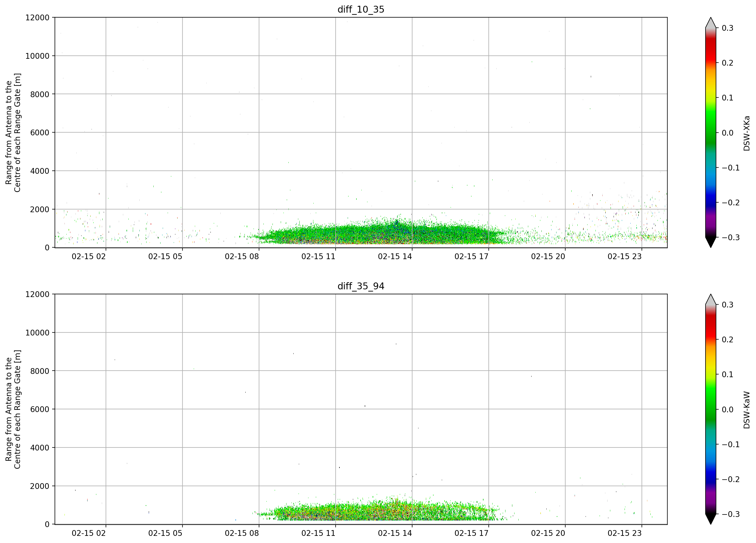The image size is (756, 543).
Task: Click gray upper extension arrow of DSW-KaW colorbar
Action: coord(711,300)
